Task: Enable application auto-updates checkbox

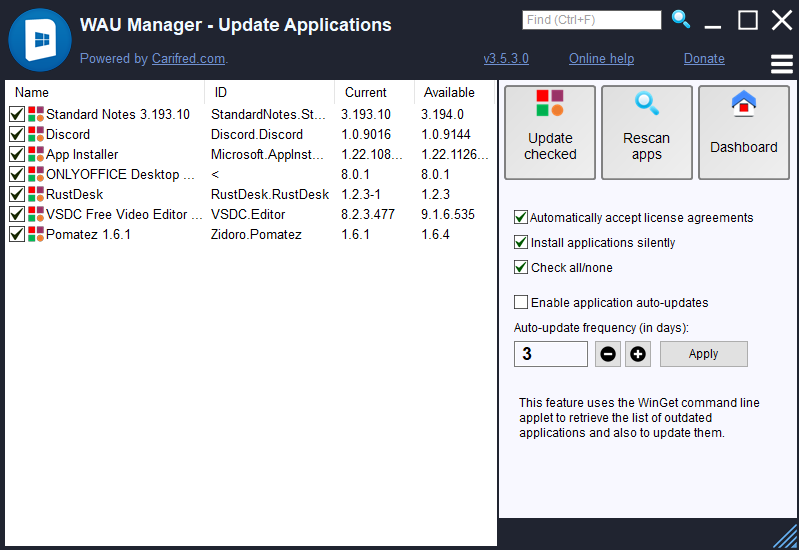Action: pos(521,302)
